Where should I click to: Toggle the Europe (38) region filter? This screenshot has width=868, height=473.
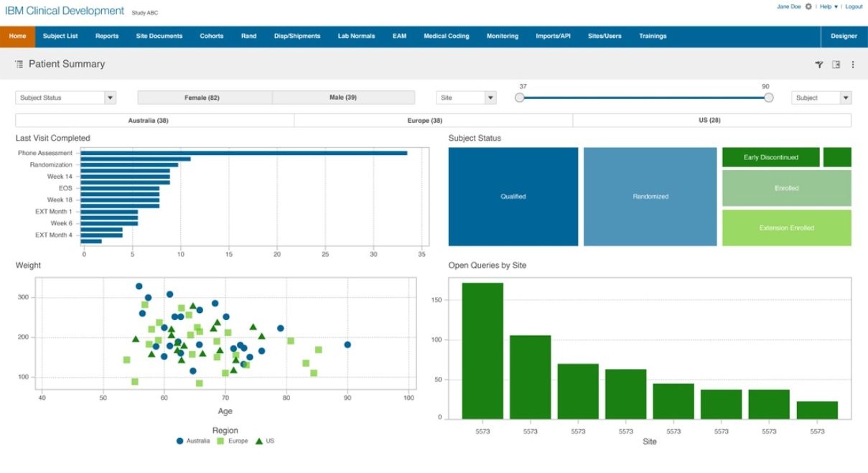[426, 120]
